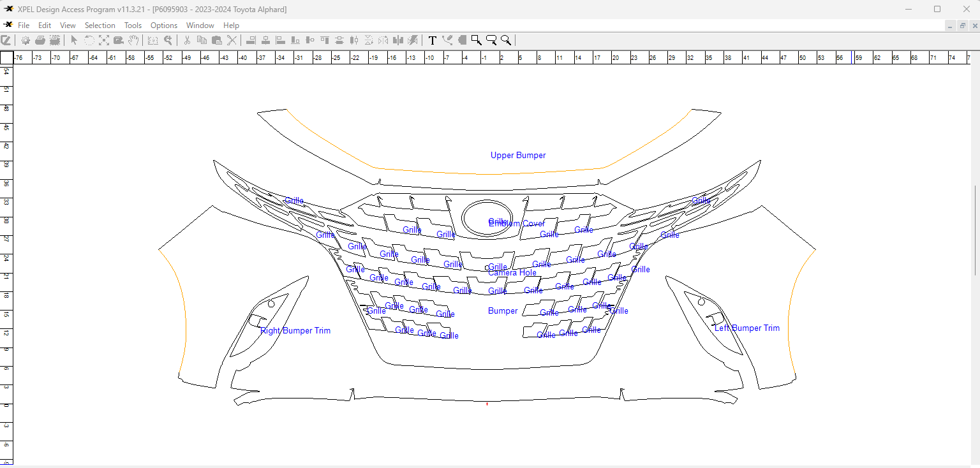This screenshot has width=980, height=468.
Task: Open settings with the gear icon
Action: click(x=26, y=40)
